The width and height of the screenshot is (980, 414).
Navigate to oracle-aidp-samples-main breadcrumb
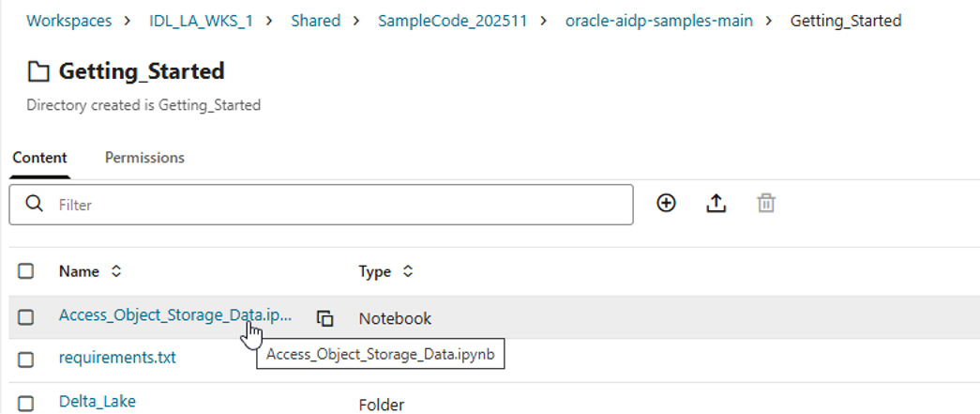pos(658,20)
